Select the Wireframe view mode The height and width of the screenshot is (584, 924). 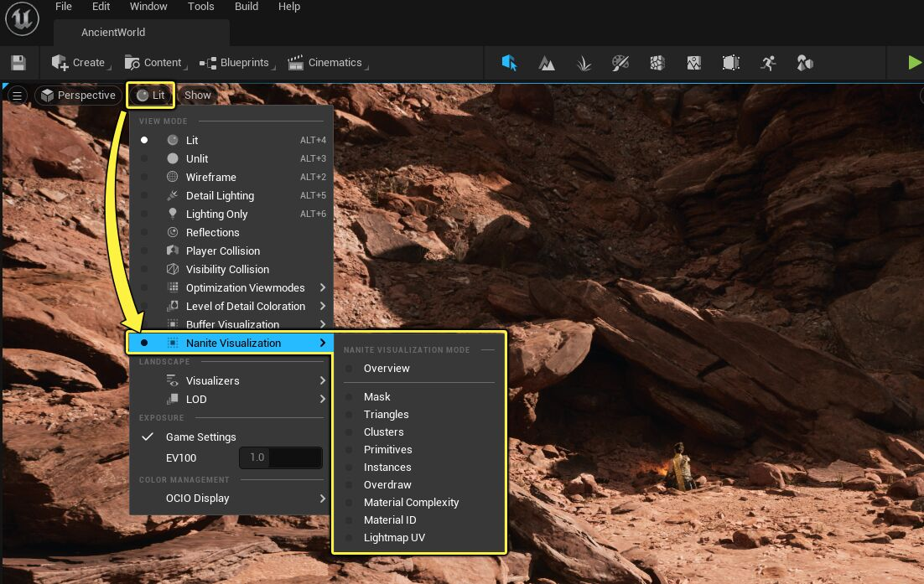231,177
